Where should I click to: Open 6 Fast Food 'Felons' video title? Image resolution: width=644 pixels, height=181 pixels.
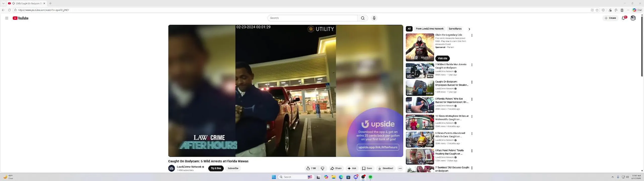coord(450,152)
